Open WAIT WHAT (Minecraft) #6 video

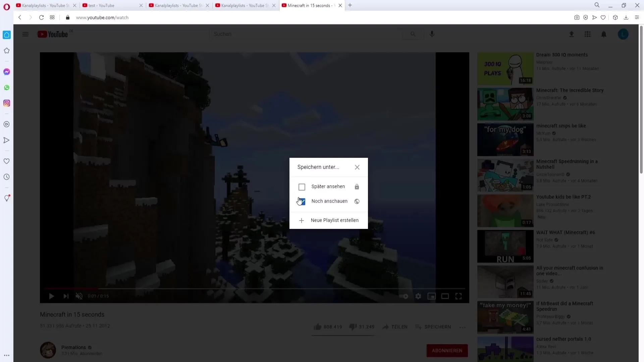(x=566, y=233)
